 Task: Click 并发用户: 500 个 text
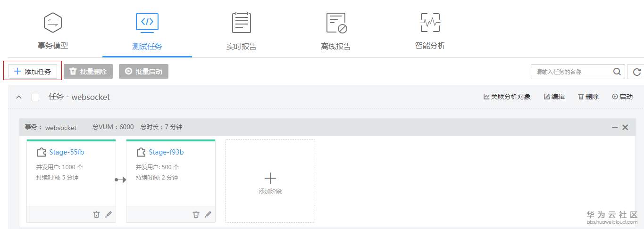pyautogui.click(x=158, y=167)
